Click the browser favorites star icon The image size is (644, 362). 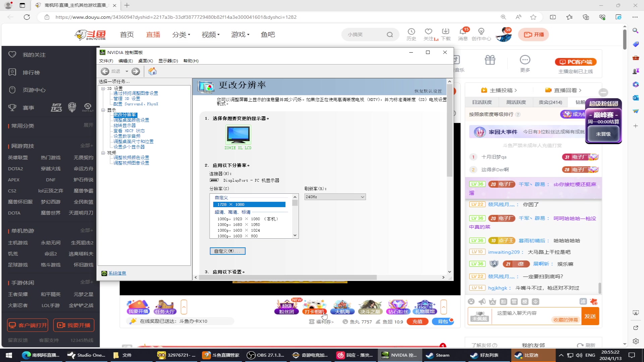point(533,17)
